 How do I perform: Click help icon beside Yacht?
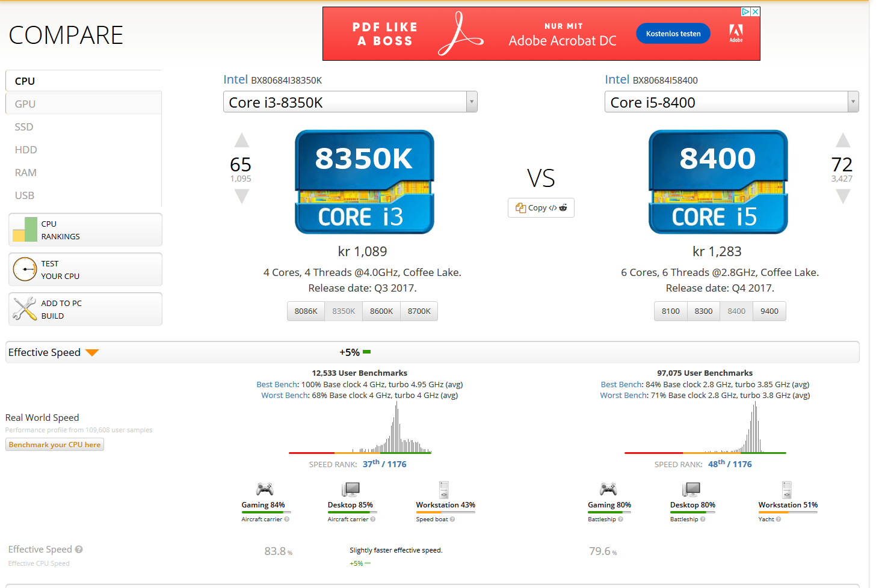tap(779, 519)
